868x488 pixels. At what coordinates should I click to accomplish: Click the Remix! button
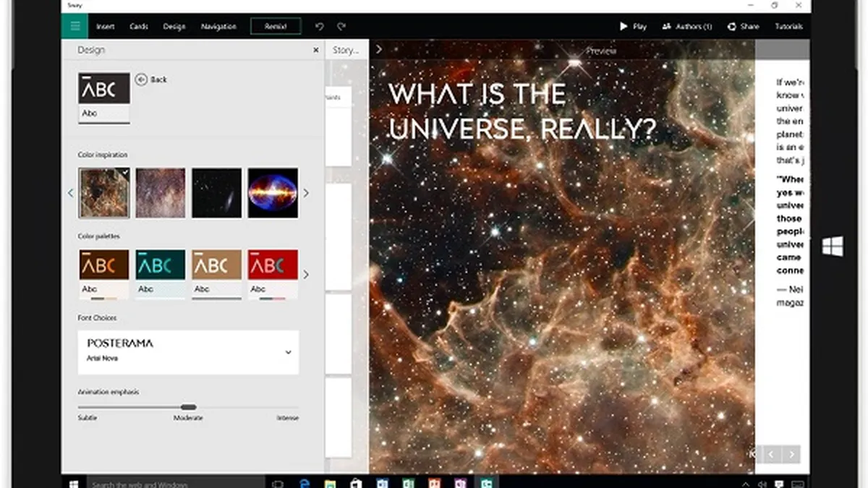pyautogui.click(x=276, y=27)
